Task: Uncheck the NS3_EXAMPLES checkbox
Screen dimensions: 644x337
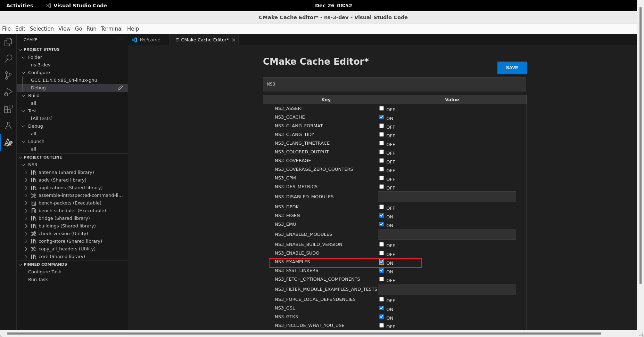Action: 381,262
